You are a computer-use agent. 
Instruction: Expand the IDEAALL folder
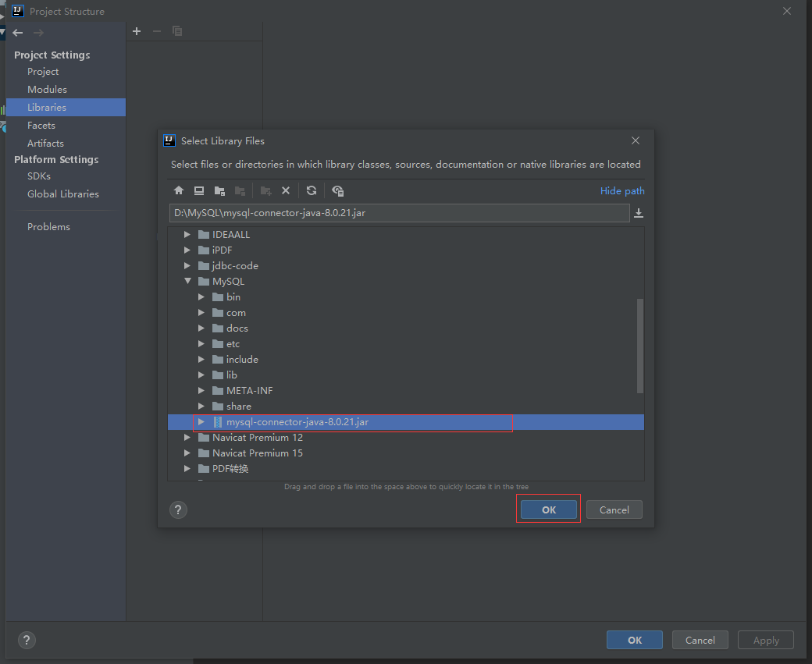(x=187, y=234)
